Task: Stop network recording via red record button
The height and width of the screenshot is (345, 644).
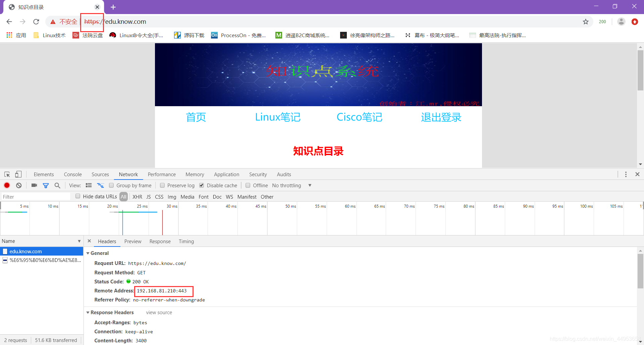Action: pos(7,185)
